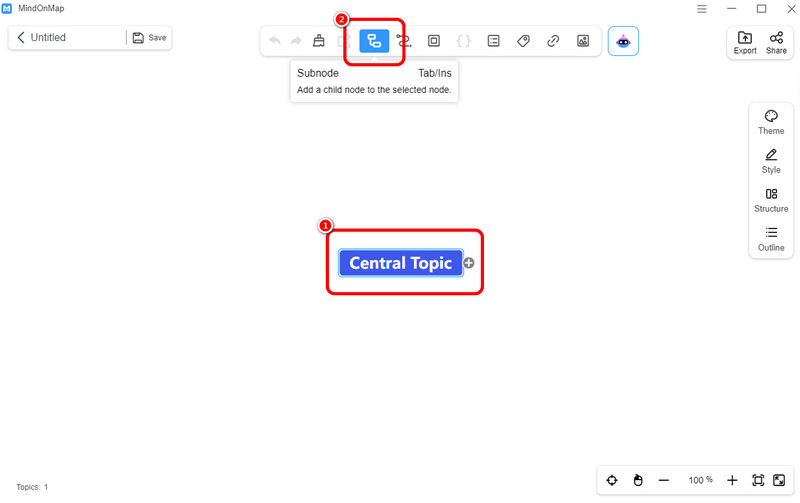Click the tag label icon
This screenshot has height=503, width=800.
[523, 41]
